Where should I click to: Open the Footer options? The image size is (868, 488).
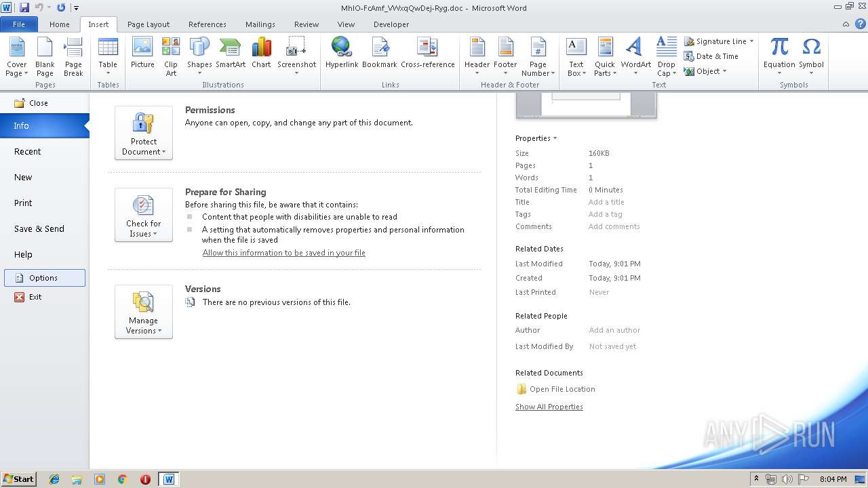tap(505, 57)
